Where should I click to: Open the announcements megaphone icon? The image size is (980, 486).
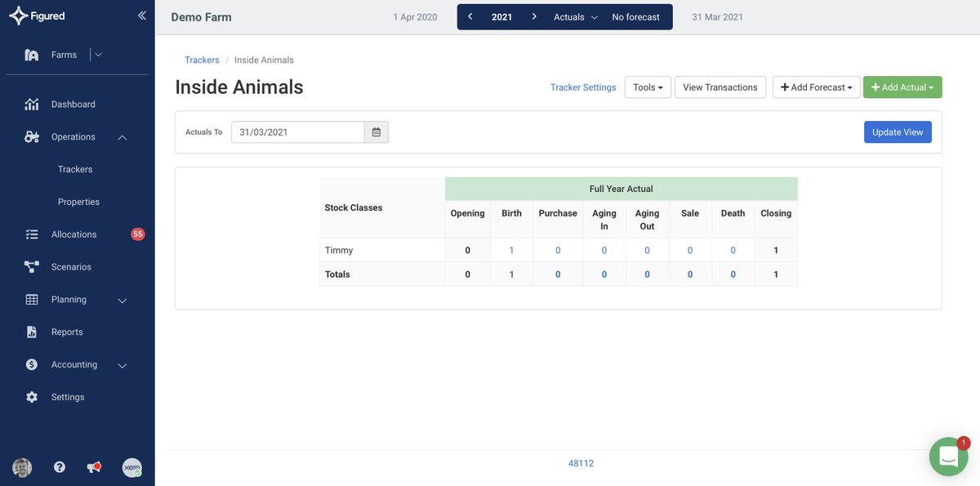[x=95, y=467]
